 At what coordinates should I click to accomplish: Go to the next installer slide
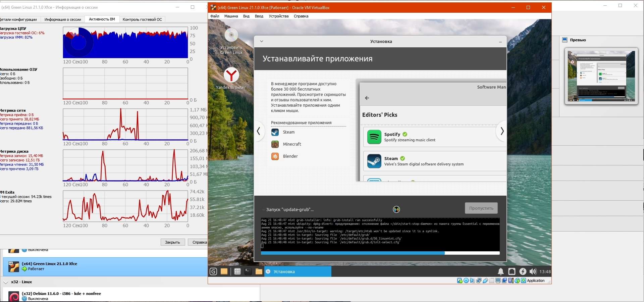tap(502, 131)
